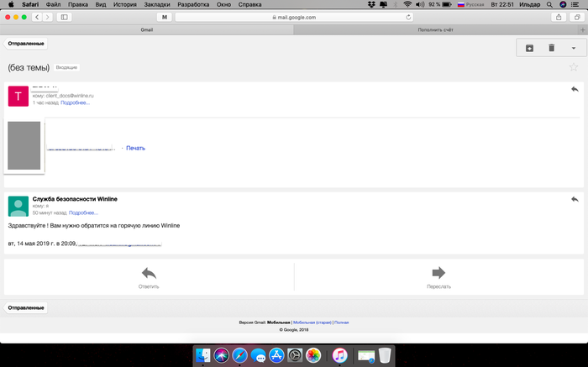588x367 pixels.
Task: Expand Подробнее details in first message
Action: (x=75, y=102)
